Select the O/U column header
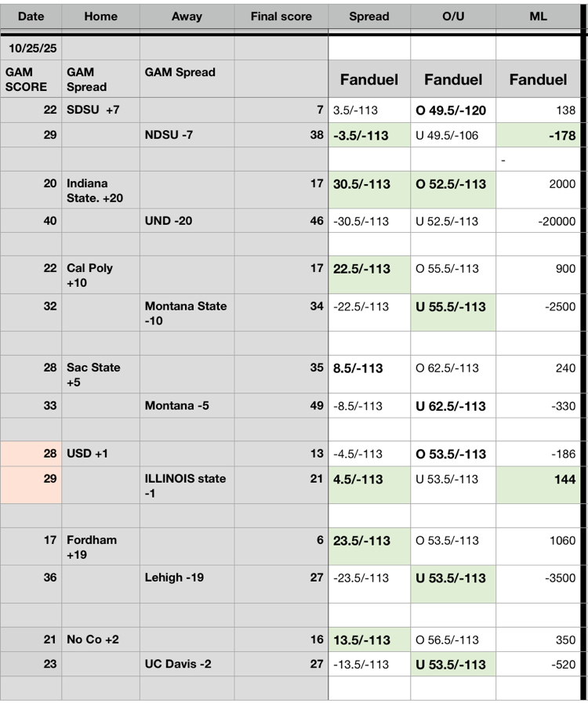 (453, 16)
